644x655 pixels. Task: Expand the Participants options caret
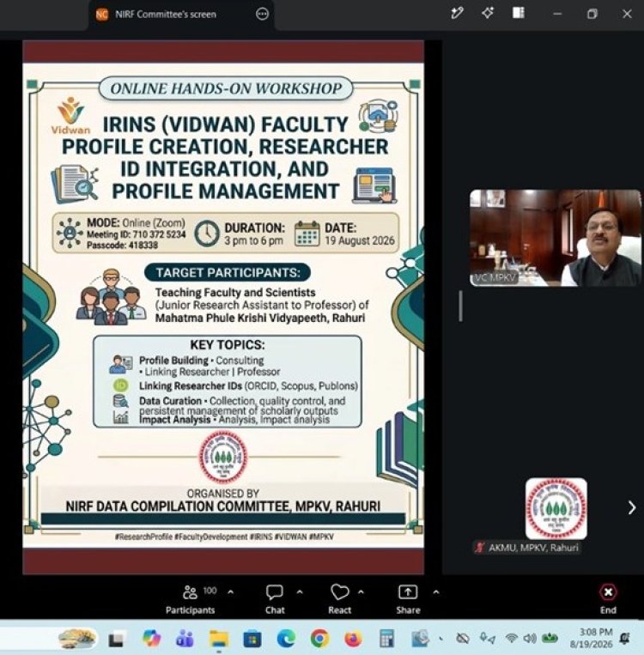pos(230,592)
